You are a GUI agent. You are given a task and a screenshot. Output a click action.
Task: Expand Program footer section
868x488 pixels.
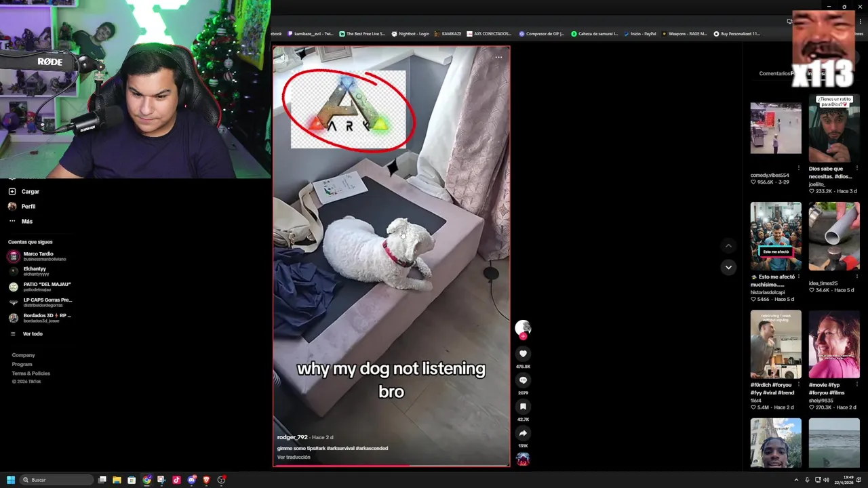(22, 365)
